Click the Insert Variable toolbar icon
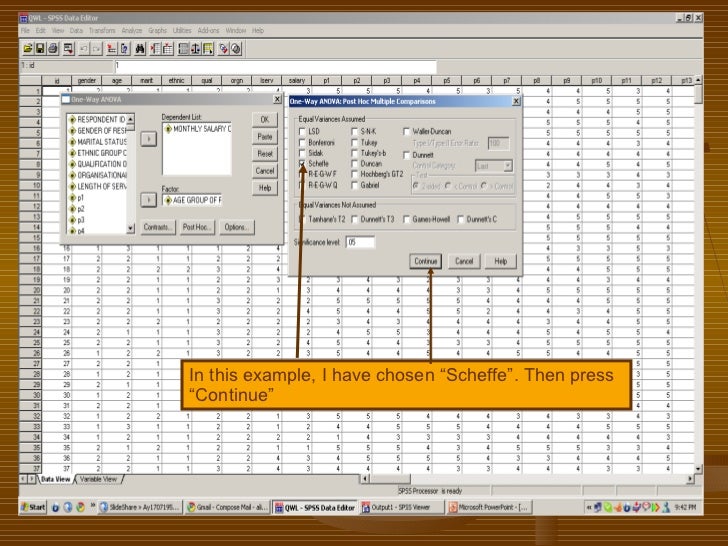Screen dimensions: 728x546 pos(168,49)
